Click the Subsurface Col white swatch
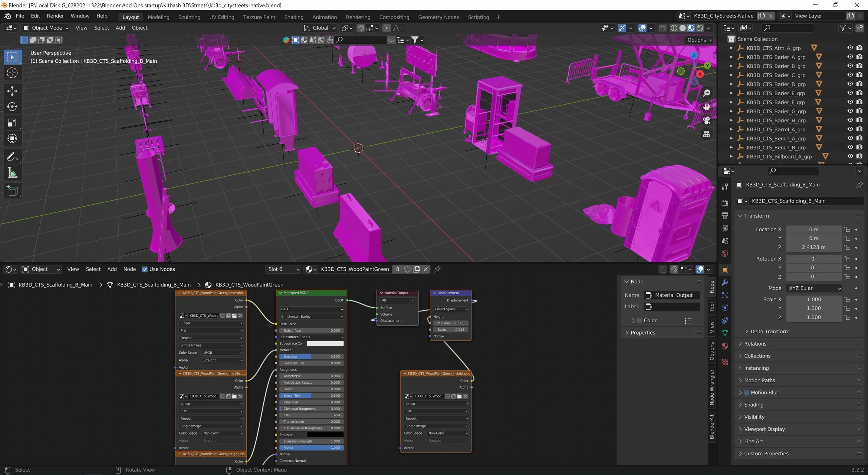Screen dimensions: 868x475 [325, 343]
